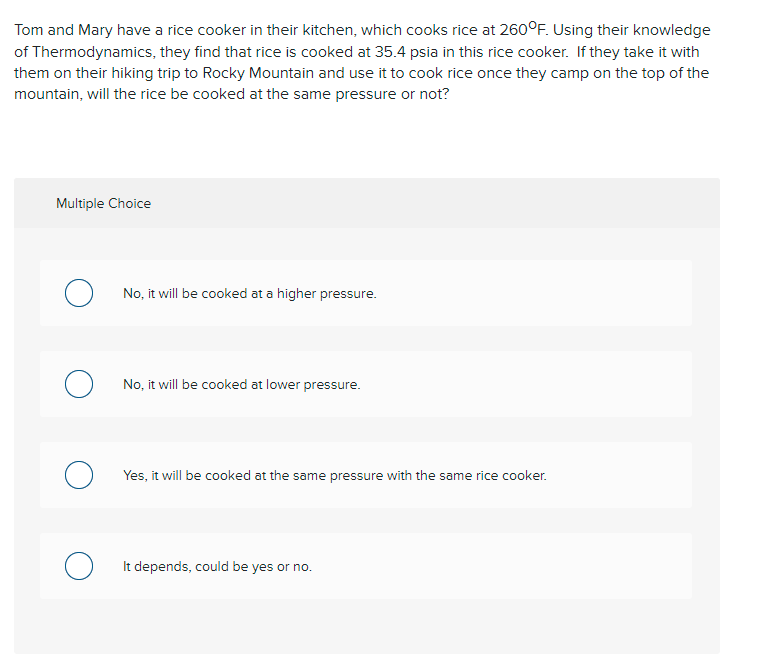
Task: Click answer text "It depends, could be yes or no."
Action: point(217,566)
